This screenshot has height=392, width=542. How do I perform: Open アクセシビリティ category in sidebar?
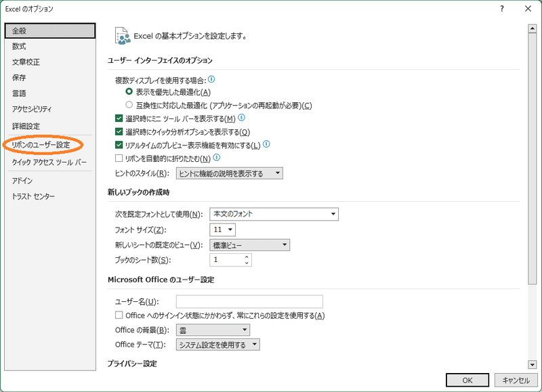pos(50,109)
